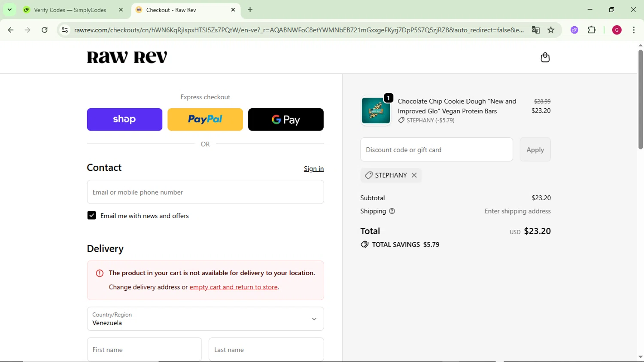Minimize the browser window
Image resolution: width=644 pixels, height=362 pixels.
(x=590, y=9)
